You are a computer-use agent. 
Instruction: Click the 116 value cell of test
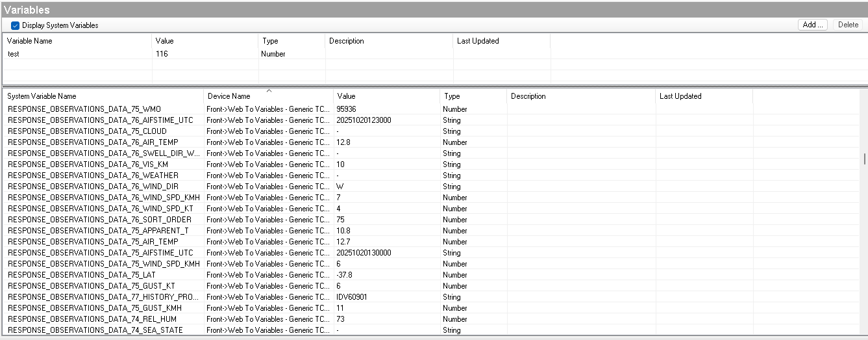pyautogui.click(x=162, y=54)
